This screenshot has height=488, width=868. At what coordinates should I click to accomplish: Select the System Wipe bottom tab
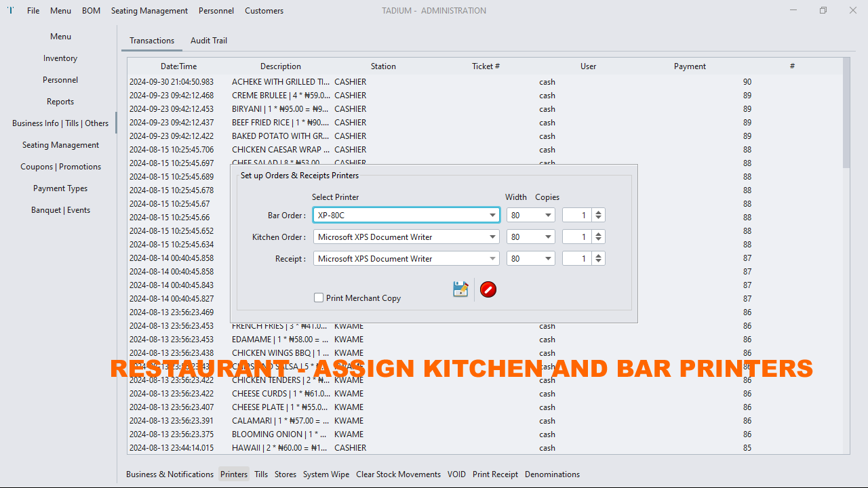pos(326,474)
